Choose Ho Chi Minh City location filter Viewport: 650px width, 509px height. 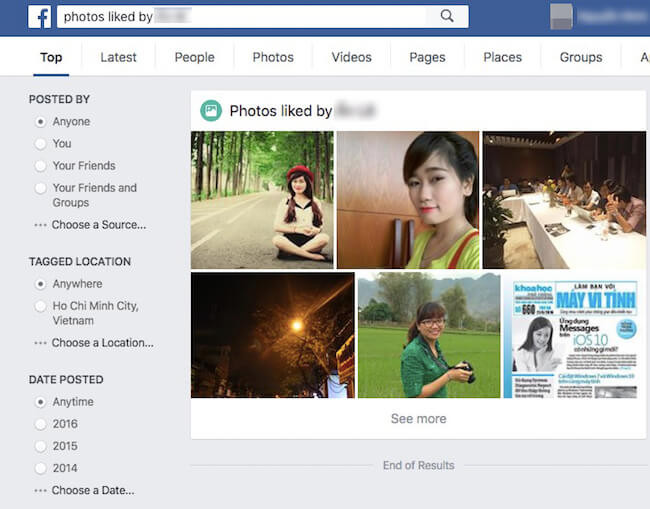(x=41, y=306)
